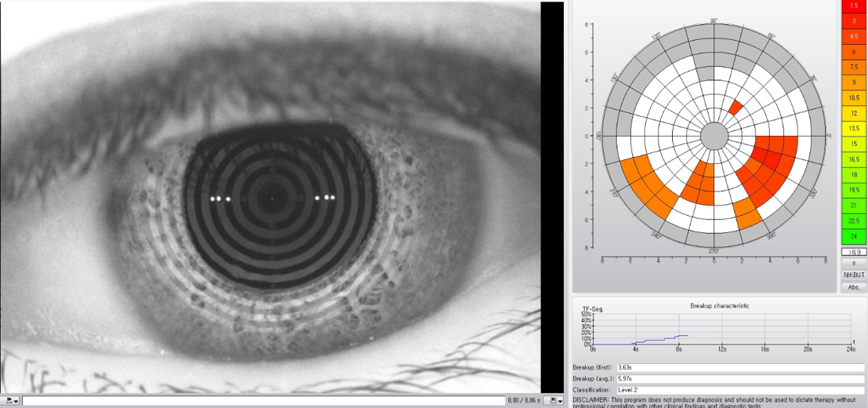868x408 pixels.
Task: Select the 18 color scale swatch
Action: coord(854,174)
